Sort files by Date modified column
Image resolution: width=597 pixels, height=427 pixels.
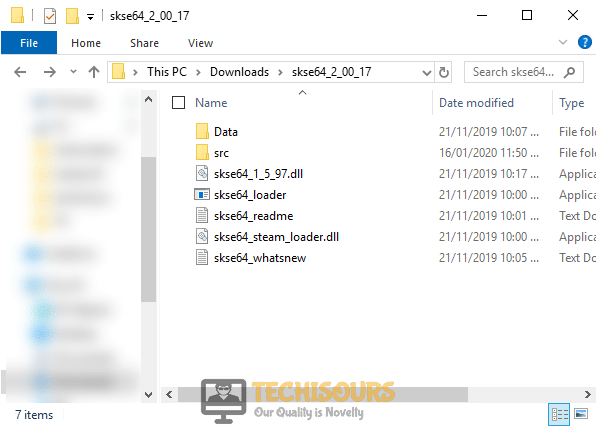coord(476,103)
